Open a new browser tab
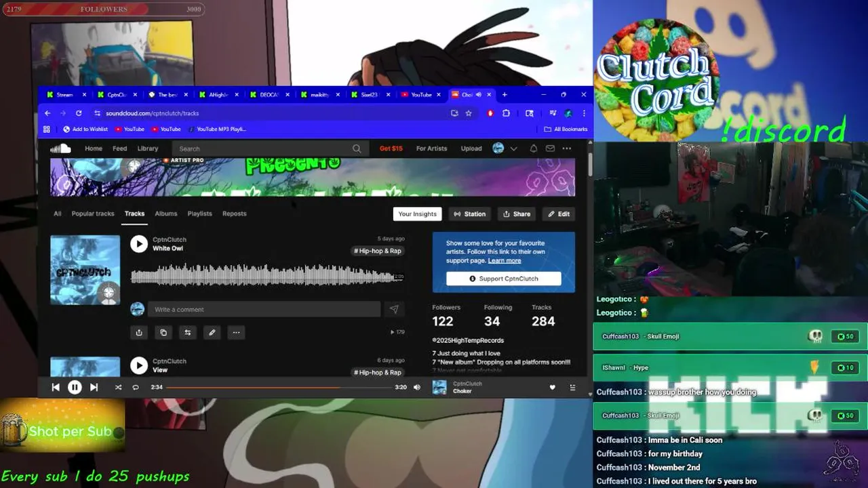Screen dimensions: 868x488 tap(505, 94)
